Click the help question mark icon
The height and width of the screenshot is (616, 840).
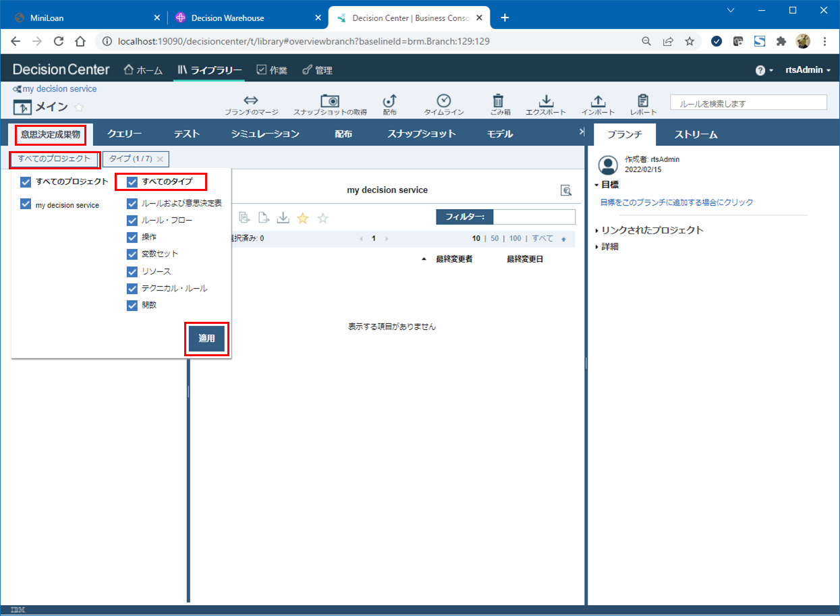tap(760, 70)
